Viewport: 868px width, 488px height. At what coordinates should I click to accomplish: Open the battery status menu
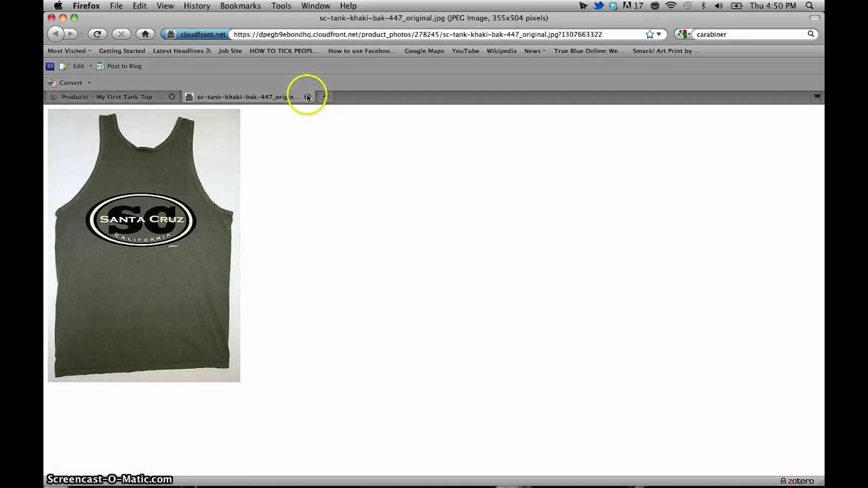pyautogui.click(x=735, y=5)
